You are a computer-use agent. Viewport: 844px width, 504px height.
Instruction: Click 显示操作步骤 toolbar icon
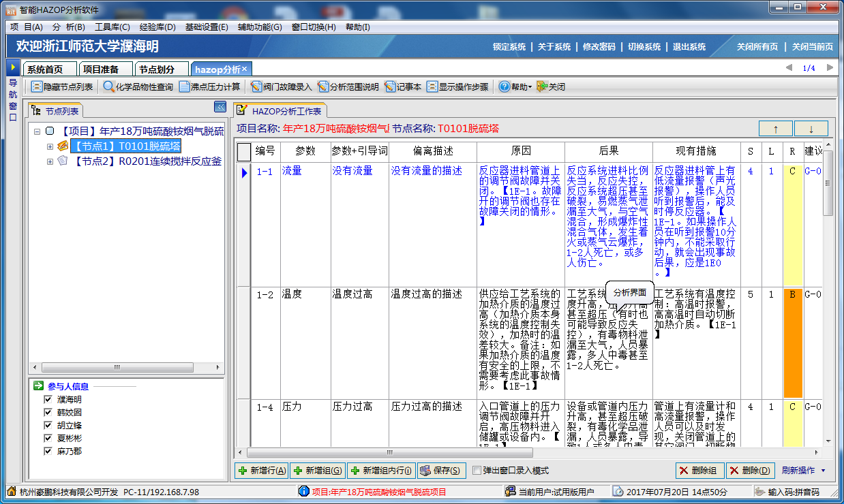point(432,87)
